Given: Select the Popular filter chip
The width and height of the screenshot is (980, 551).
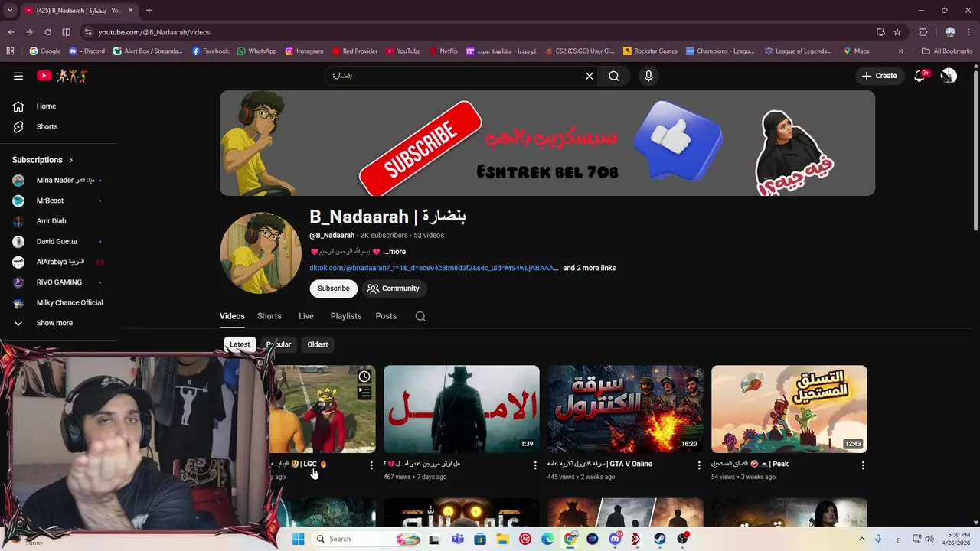Looking at the screenshot, I should point(279,344).
